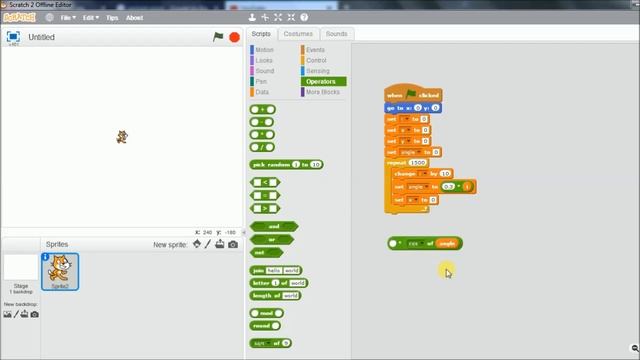Click the 'or' boolean operator block
The height and width of the screenshot is (360, 640).
coord(272,240)
